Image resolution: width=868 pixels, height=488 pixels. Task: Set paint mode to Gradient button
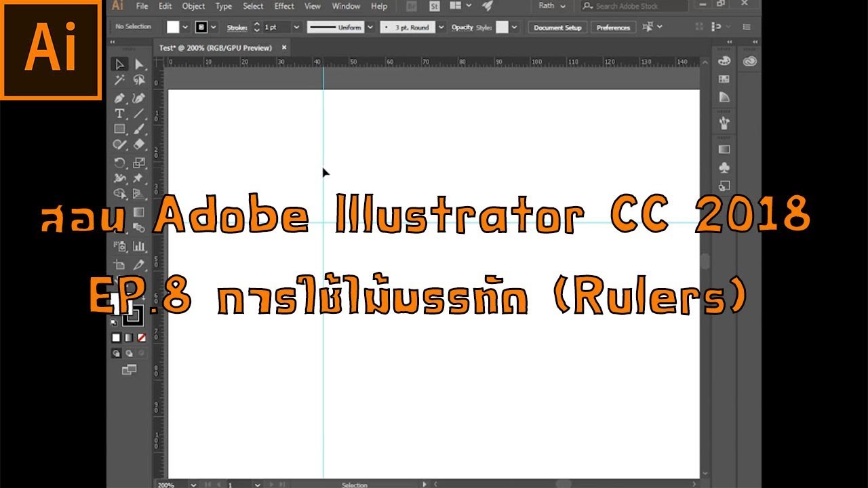tap(129, 338)
